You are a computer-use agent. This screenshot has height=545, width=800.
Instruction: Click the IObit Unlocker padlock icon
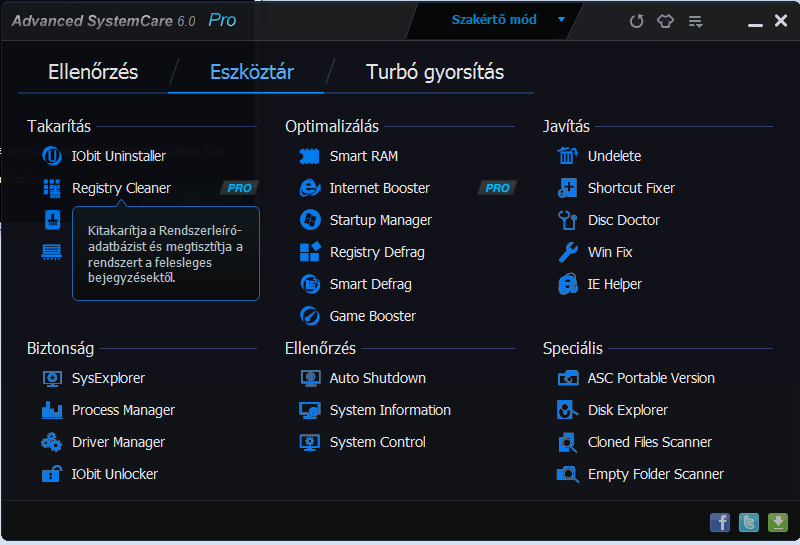click(x=52, y=474)
